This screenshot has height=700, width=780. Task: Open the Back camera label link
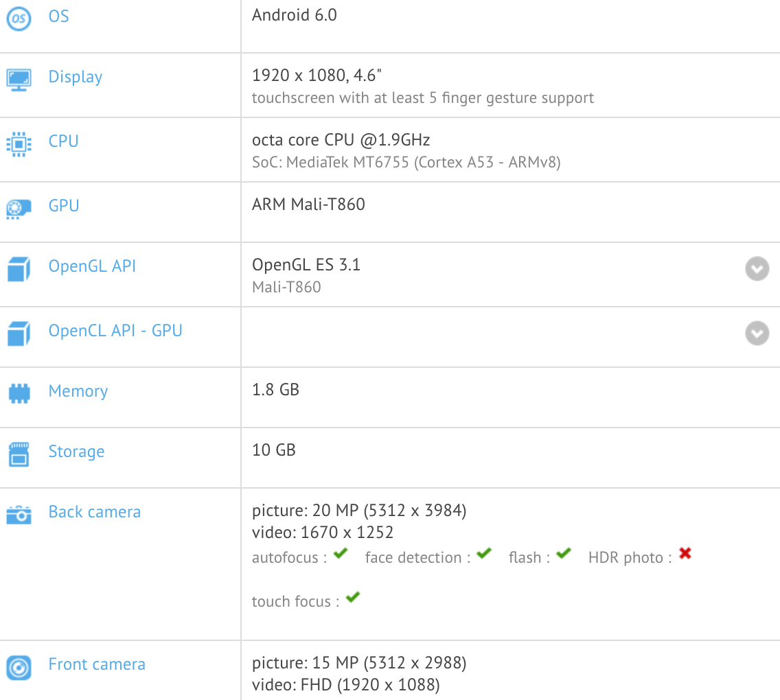[95, 511]
